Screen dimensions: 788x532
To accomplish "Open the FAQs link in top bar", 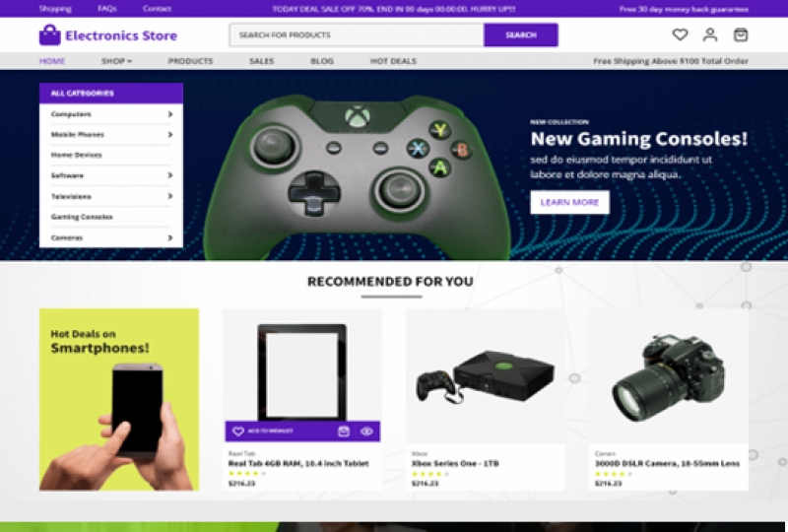I will [107, 9].
